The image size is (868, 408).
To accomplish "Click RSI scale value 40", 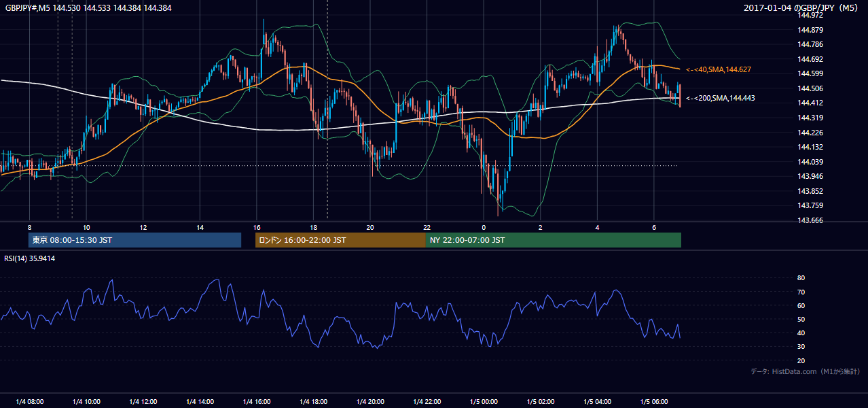I will coord(801,333).
